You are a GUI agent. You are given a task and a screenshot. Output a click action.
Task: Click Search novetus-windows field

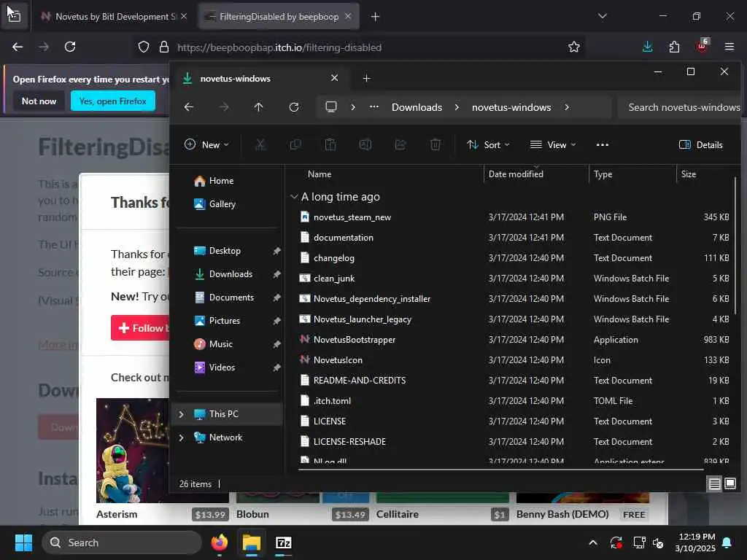[x=681, y=107]
